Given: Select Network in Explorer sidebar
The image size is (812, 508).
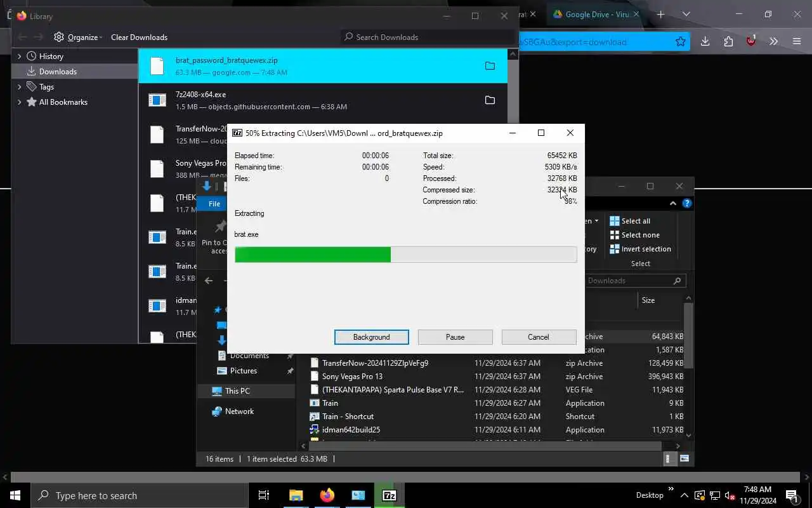Looking at the screenshot, I should point(239,411).
